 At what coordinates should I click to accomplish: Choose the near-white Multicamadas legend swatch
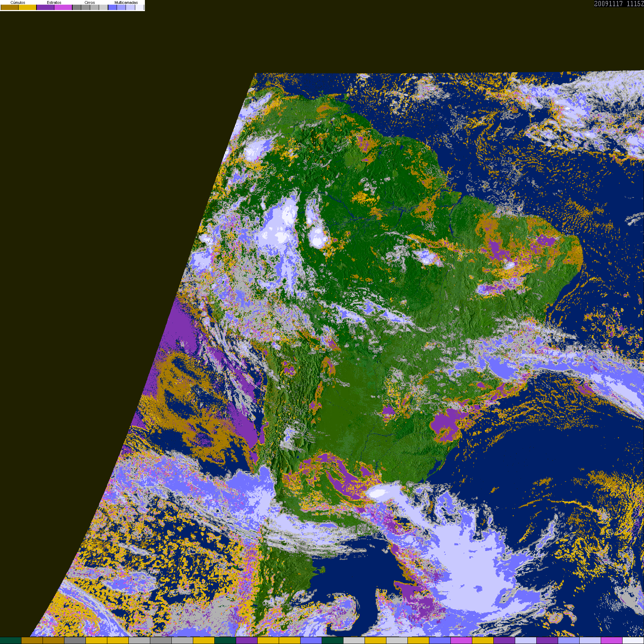[140, 7]
